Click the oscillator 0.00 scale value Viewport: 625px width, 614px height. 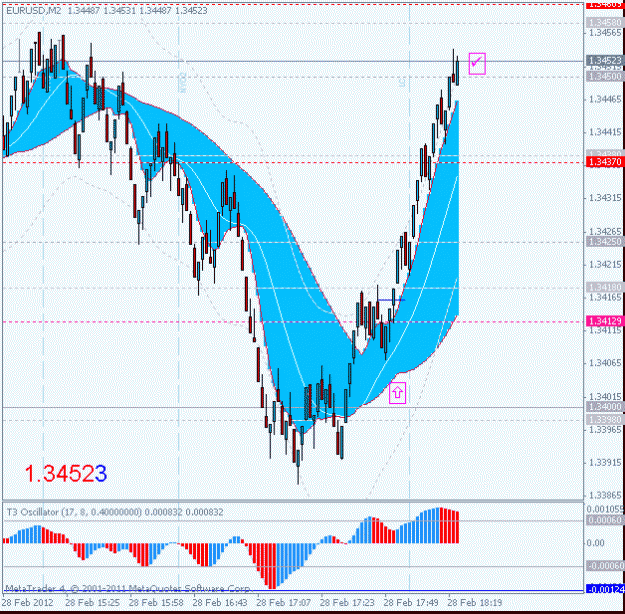[x=595, y=543]
